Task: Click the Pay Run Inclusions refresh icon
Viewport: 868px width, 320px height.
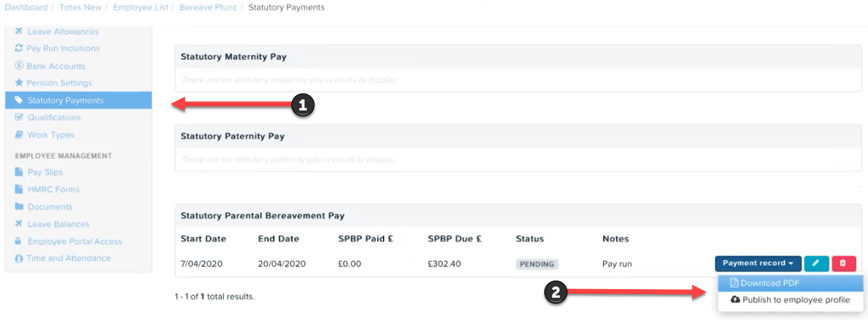Action: pyautogui.click(x=19, y=48)
